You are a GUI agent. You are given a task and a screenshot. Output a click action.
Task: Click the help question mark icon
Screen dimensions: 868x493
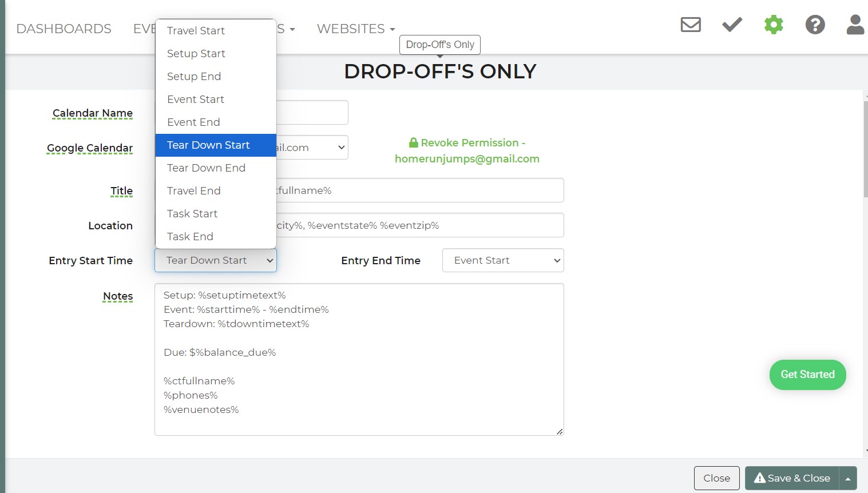click(815, 25)
